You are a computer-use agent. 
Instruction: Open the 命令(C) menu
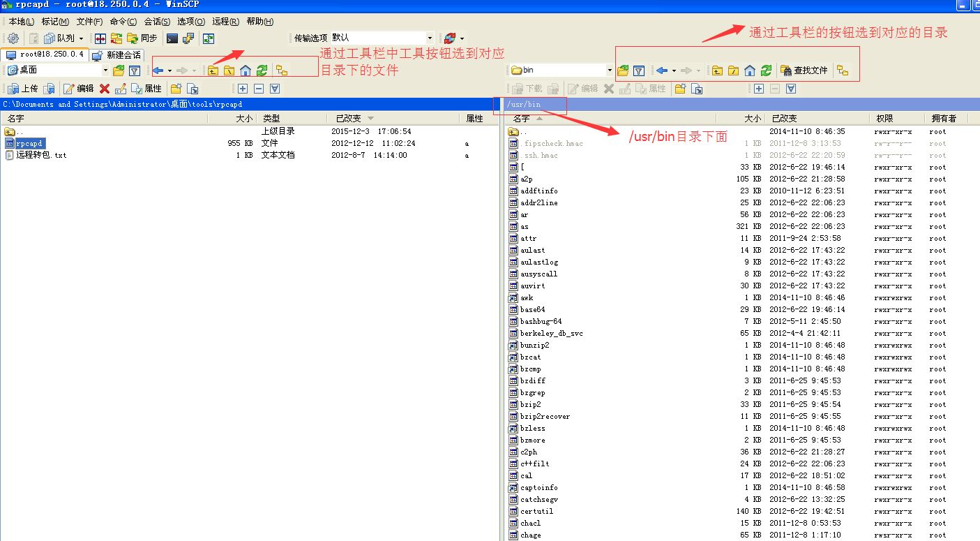point(123,22)
